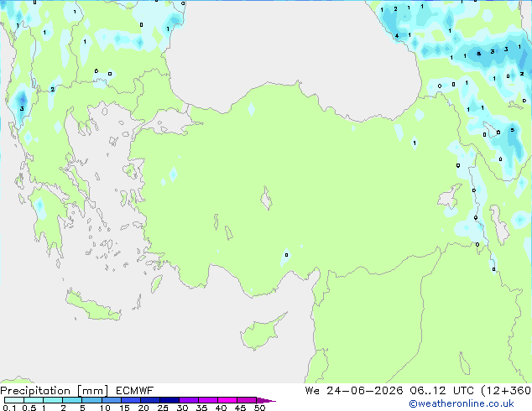Open the weatheronline.co.uk copyright link

462,403
